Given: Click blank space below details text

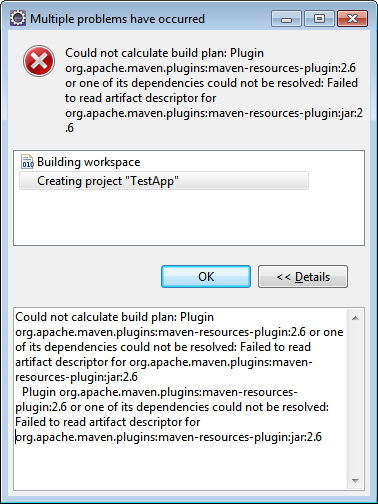Looking at the screenshot, I should point(180,467).
